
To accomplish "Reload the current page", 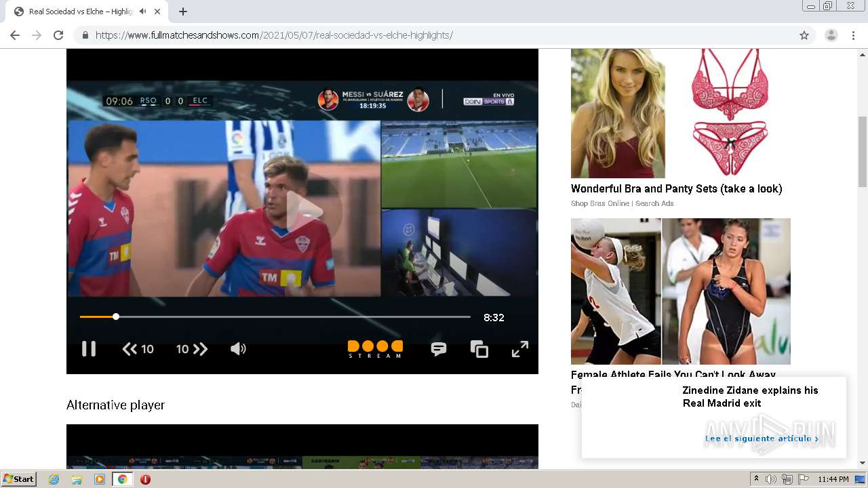I will (58, 35).
